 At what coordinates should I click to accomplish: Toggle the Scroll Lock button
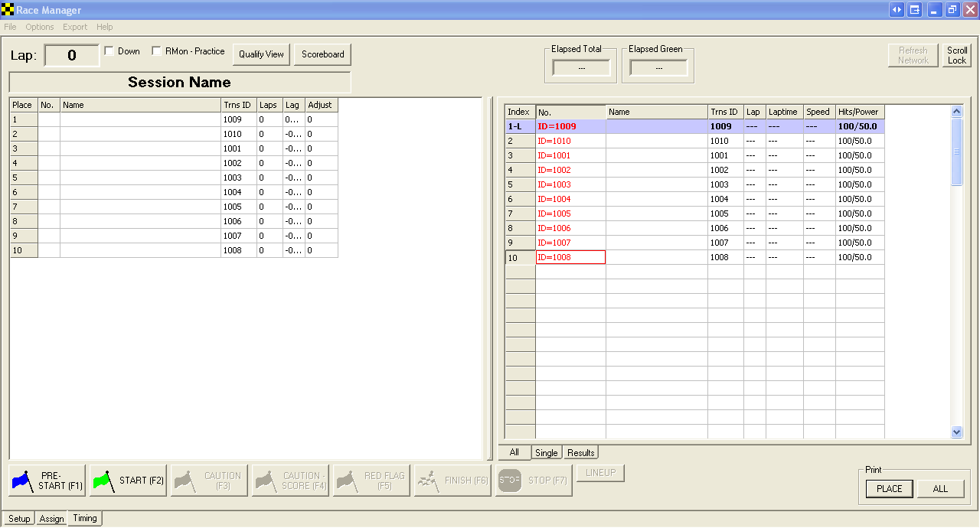(957, 55)
